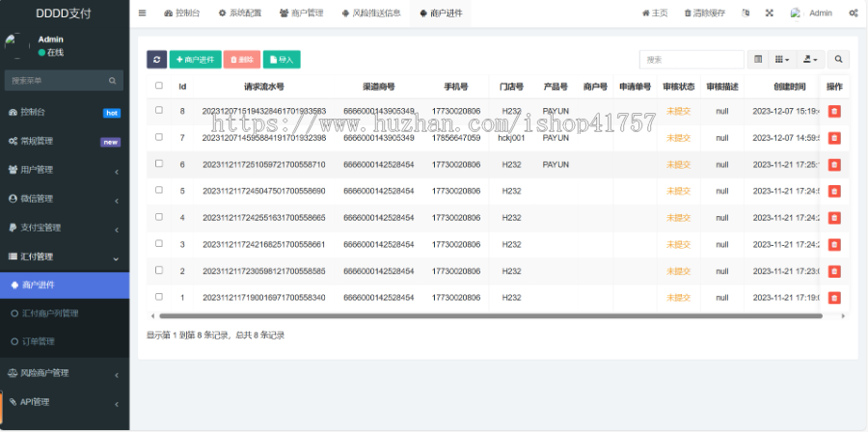This screenshot has height=432, width=868.
Task: Click the magnifier in sidebar menu search
Action: 113,81
